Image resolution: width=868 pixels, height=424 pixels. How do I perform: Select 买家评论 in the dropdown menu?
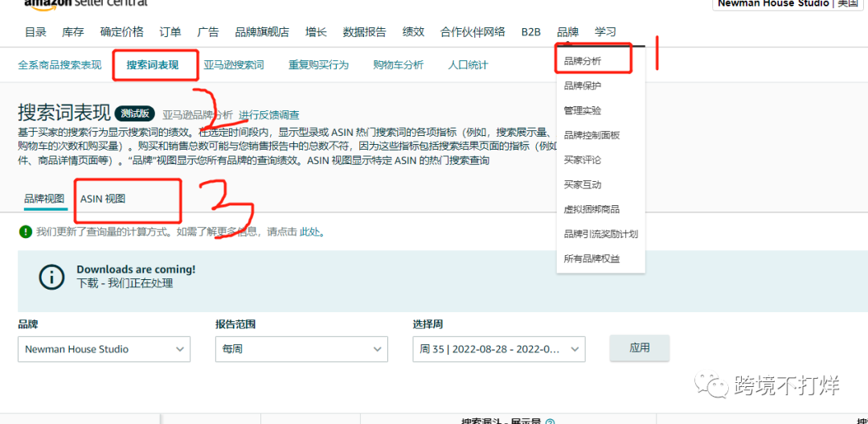583,160
